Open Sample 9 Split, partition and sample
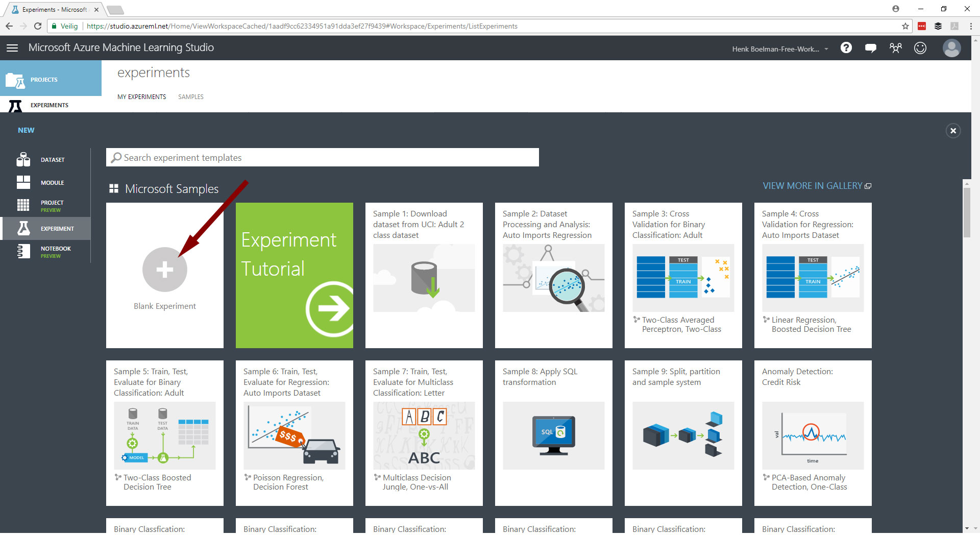 683,433
